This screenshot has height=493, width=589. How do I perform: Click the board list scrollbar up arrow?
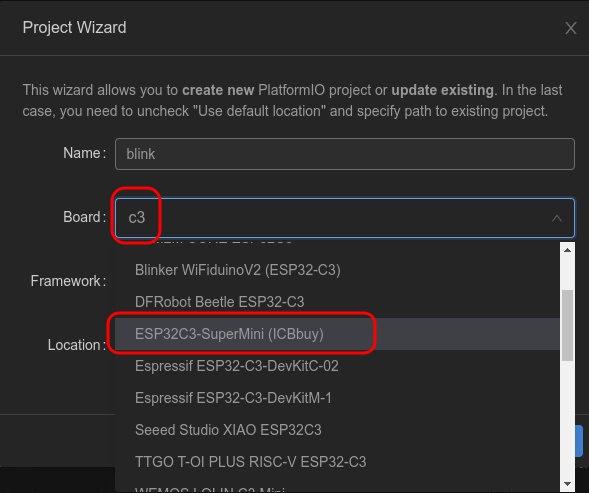(567, 250)
